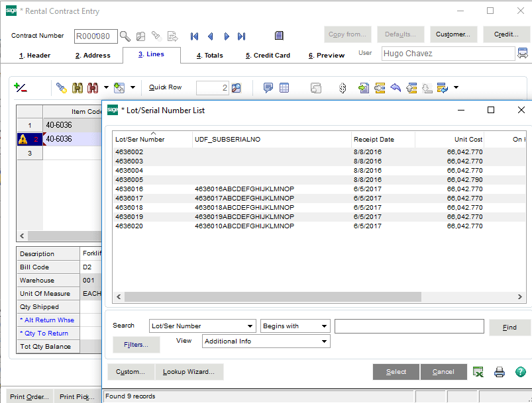Open the last toolbar dropdown arrow
Viewport: 532px width, 403px height.
point(456,87)
